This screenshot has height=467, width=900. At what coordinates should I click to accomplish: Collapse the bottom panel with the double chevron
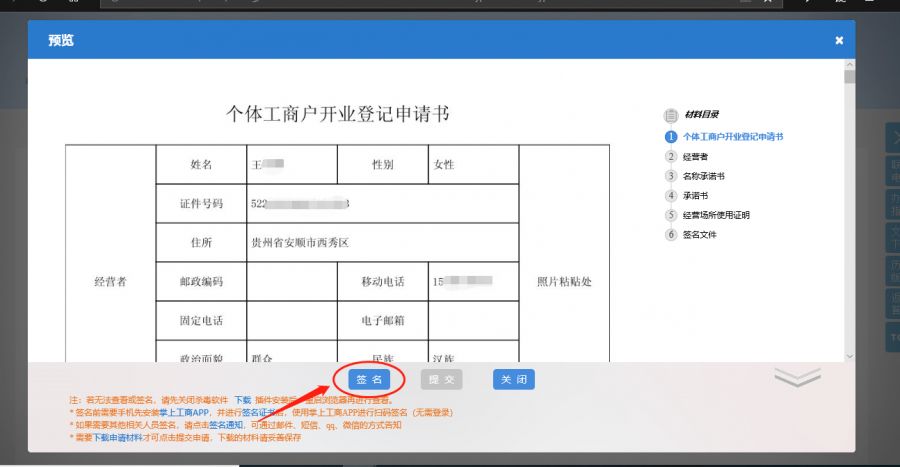click(797, 377)
